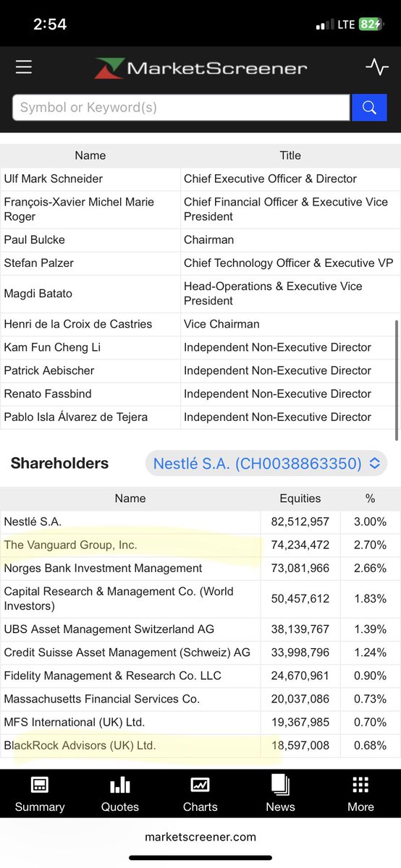Open the market pulse activity icon
This screenshot has width=401, height=868.
pyautogui.click(x=376, y=67)
